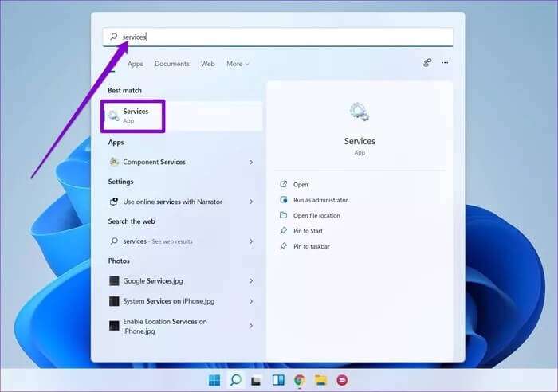The width and height of the screenshot is (558, 392).
Task: Launch Google Chrome from the taskbar
Action: (299, 380)
